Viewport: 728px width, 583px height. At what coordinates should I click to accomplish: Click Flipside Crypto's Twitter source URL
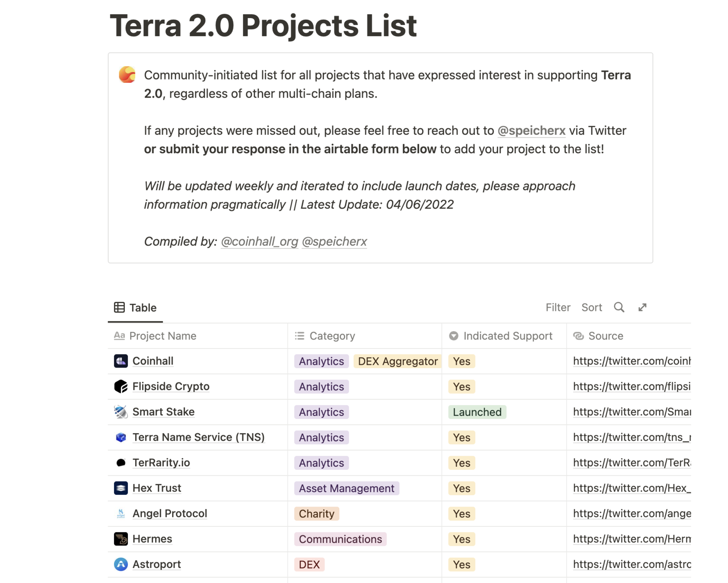pyautogui.click(x=632, y=387)
